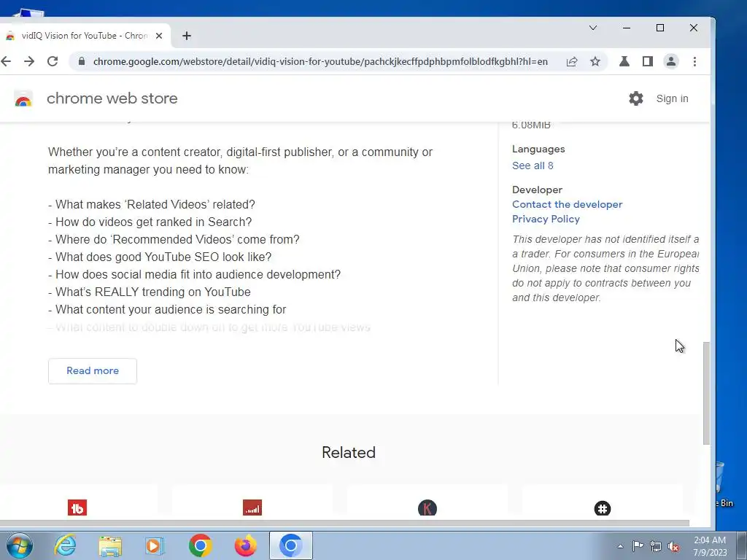Maximize the Chrome window

(x=659, y=28)
